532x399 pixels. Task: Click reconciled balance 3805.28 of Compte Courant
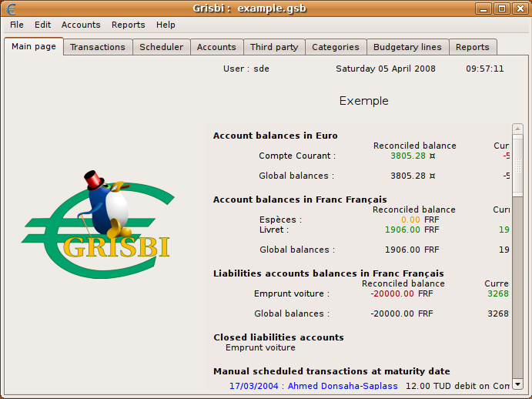click(x=413, y=156)
